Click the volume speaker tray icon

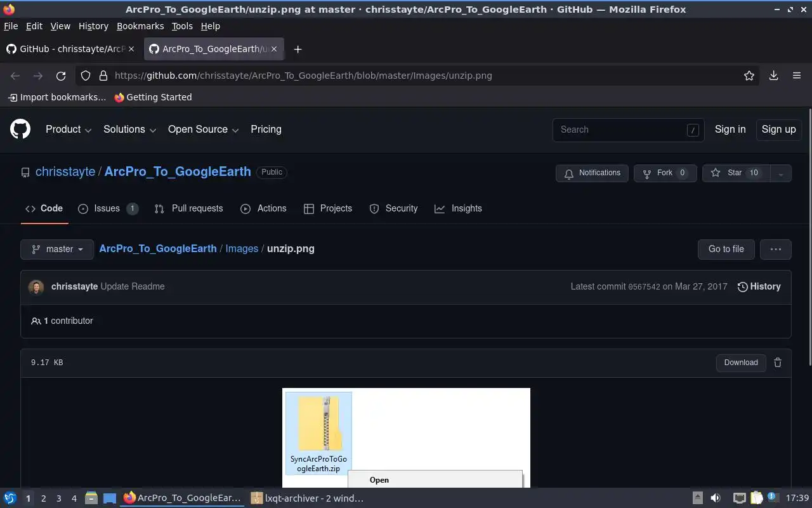coord(716,498)
